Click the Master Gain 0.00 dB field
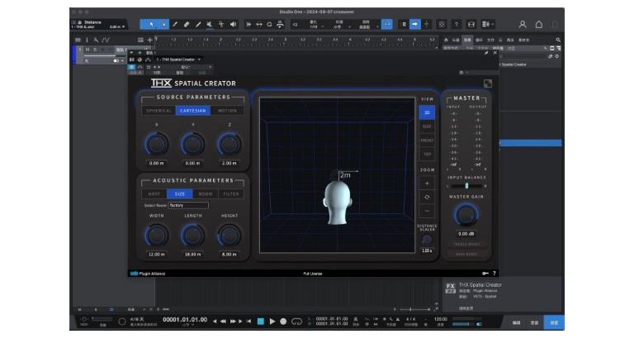 [466, 234]
